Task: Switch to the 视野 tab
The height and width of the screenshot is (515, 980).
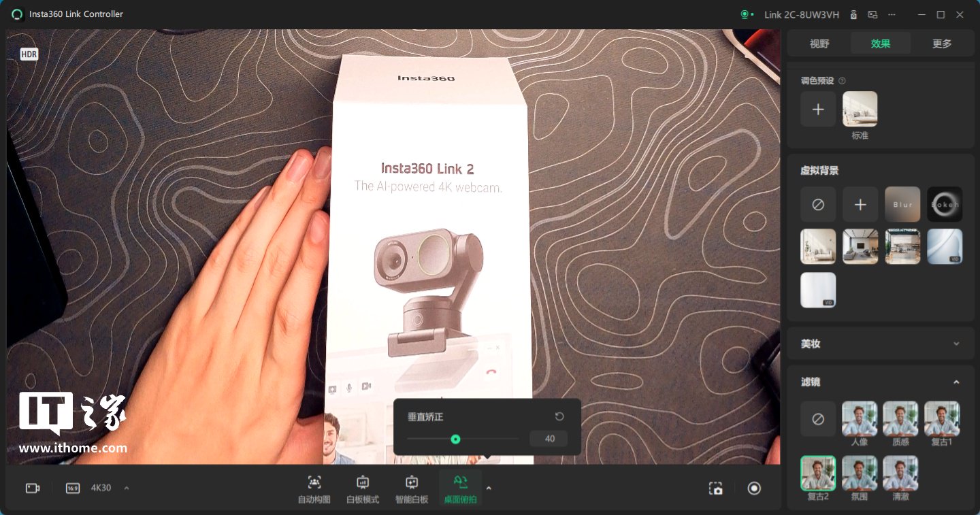Action: pyautogui.click(x=819, y=44)
